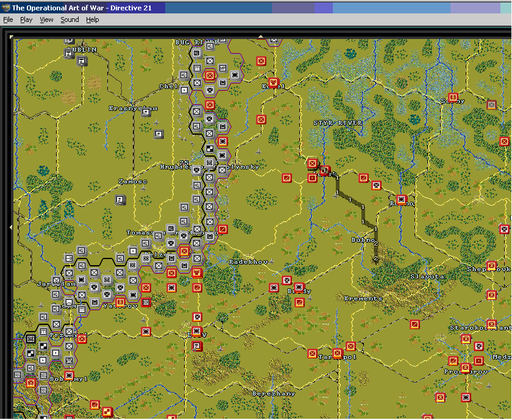Open the Sound menu
512x420 pixels.
(x=69, y=20)
